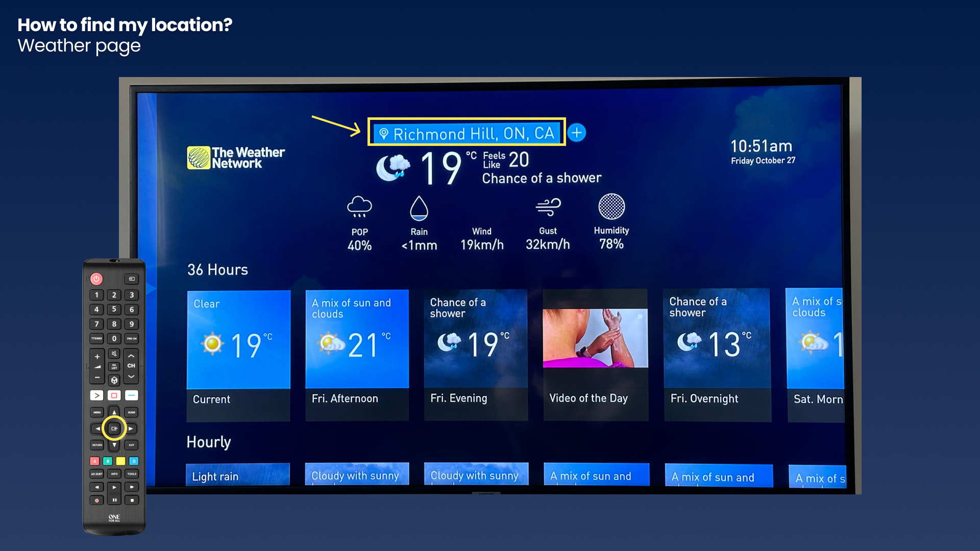Screen dimensions: 980x551
Task: Click the Current conditions tile
Action: pos(239,350)
